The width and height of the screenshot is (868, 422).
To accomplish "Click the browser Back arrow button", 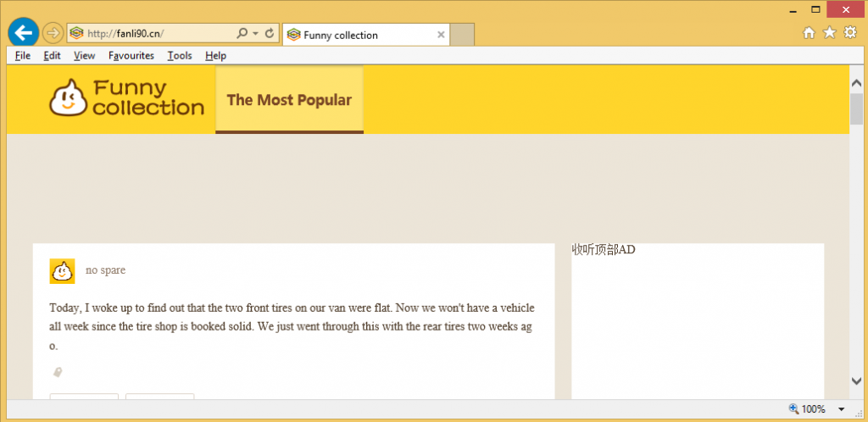I will 23,33.
